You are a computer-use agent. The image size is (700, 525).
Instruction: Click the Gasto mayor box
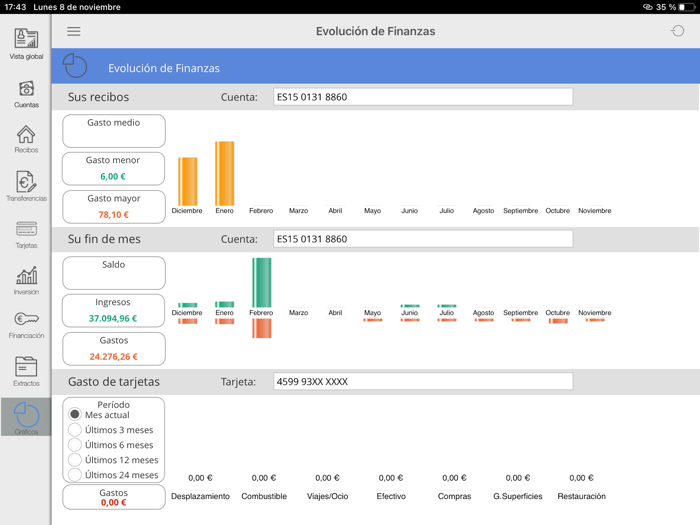pos(114,206)
